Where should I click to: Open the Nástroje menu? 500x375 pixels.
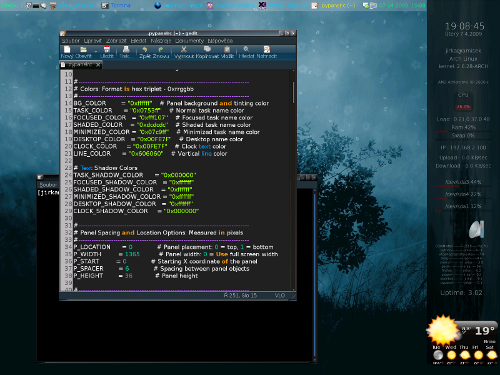161,41
